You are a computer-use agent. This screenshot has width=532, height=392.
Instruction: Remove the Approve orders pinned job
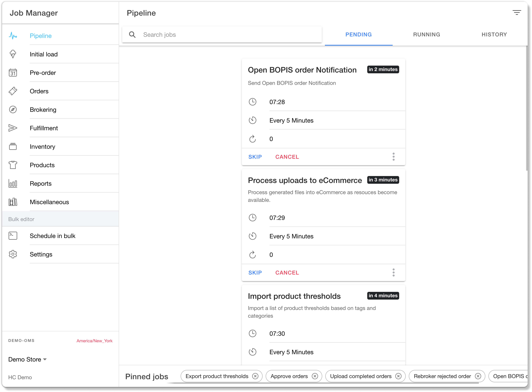[x=315, y=376]
